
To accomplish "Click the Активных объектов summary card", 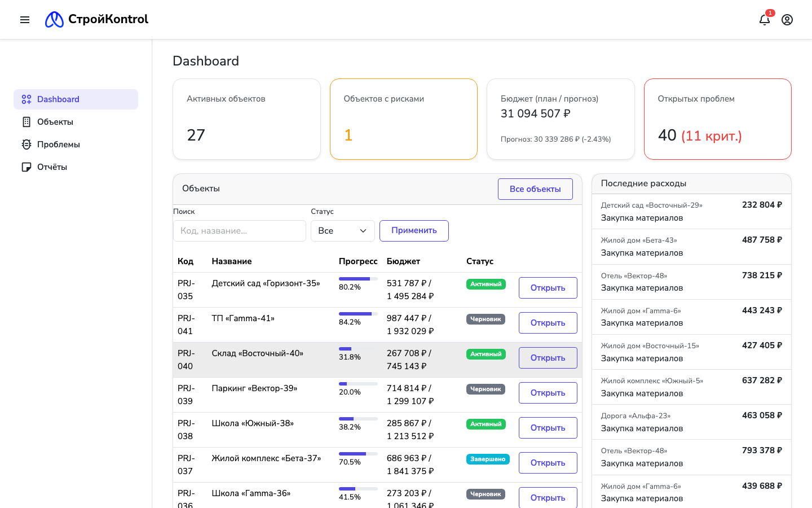I will [x=246, y=119].
